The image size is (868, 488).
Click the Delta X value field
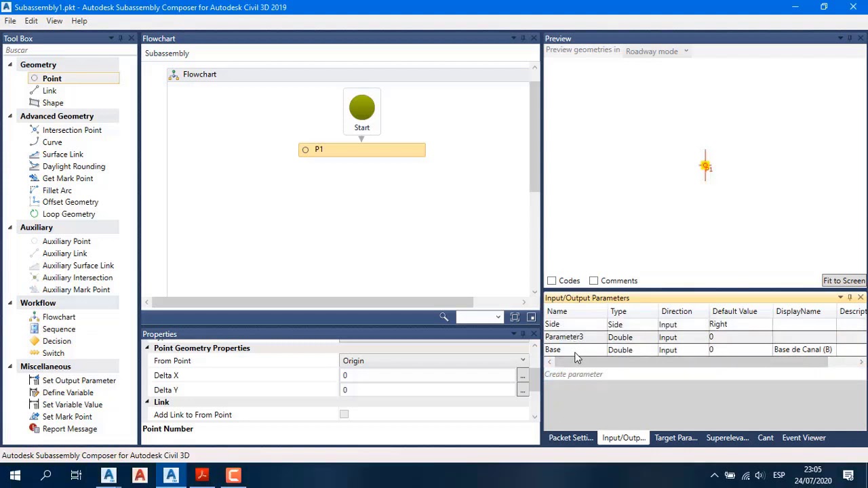428,375
